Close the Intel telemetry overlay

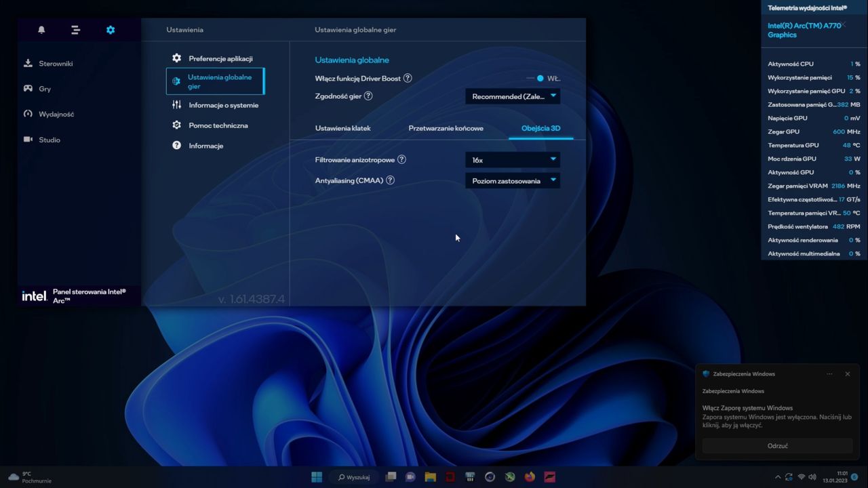843,24
